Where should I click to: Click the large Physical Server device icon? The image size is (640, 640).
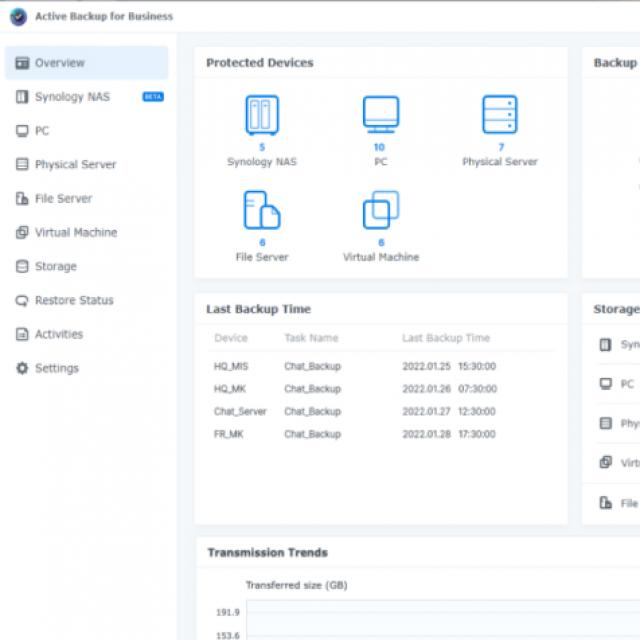click(x=500, y=115)
